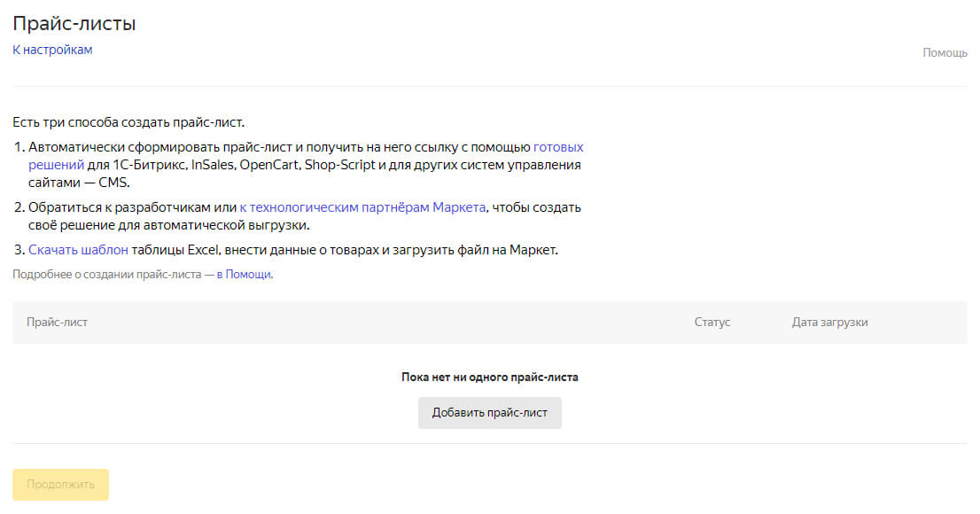Click the 1С-Битрикс text in step one

coord(149,165)
